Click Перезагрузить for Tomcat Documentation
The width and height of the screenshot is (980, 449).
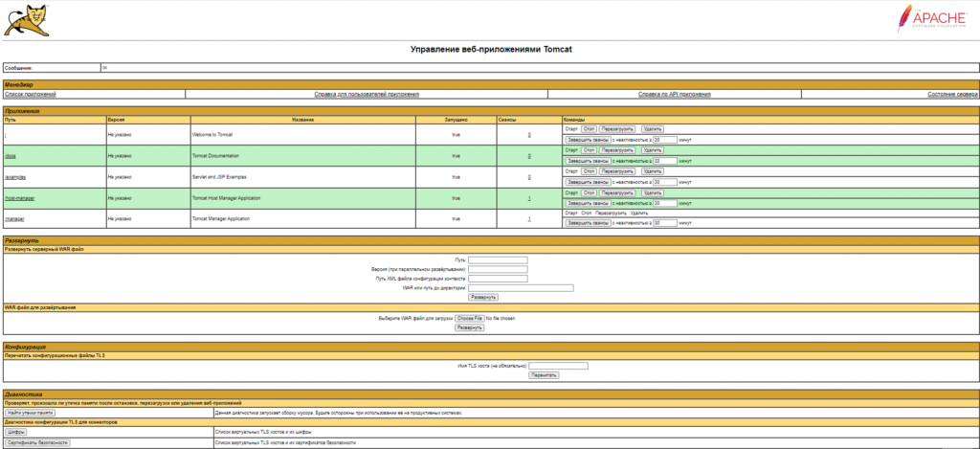pyautogui.click(x=617, y=150)
